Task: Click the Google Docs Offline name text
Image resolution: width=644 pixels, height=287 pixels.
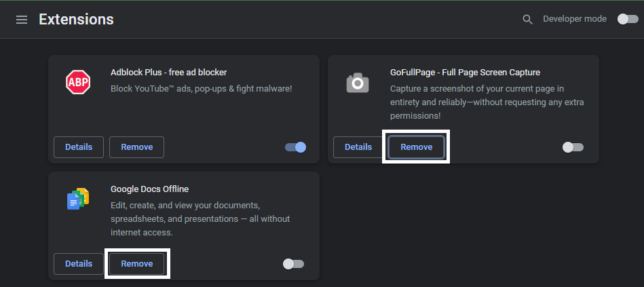Action: click(x=149, y=189)
